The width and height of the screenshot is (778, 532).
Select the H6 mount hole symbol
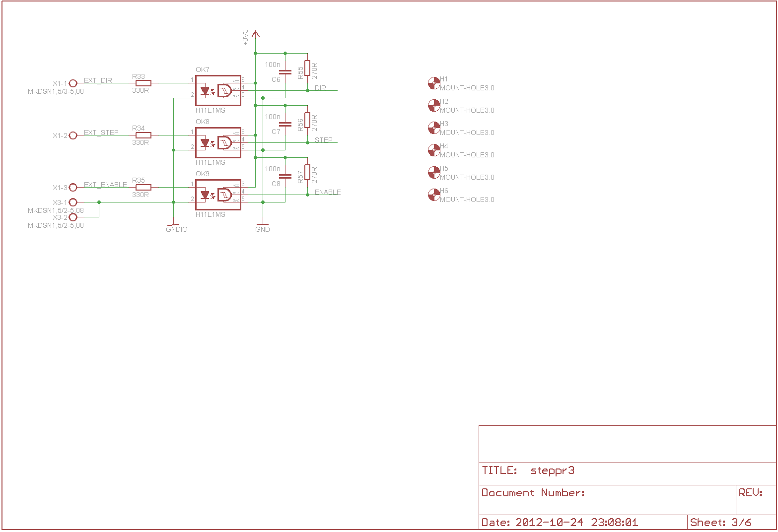tap(434, 195)
